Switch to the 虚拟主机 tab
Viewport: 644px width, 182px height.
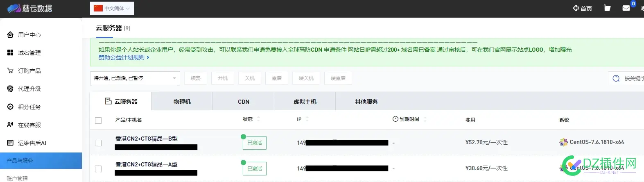click(x=305, y=101)
